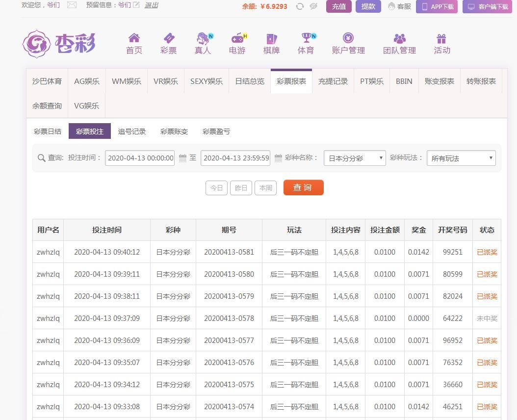Click the mail envelope icon
This screenshot has height=420, width=517.
point(72,5)
